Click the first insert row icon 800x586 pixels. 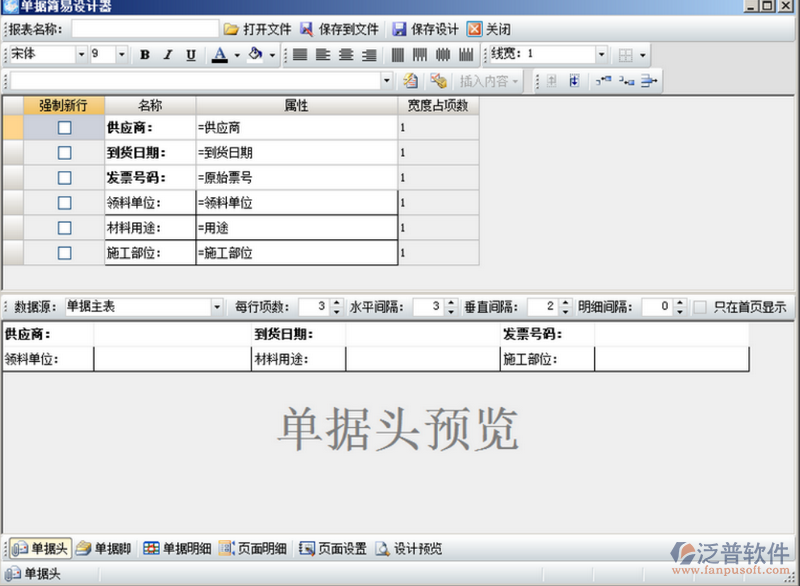pyautogui.click(x=603, y=81)
